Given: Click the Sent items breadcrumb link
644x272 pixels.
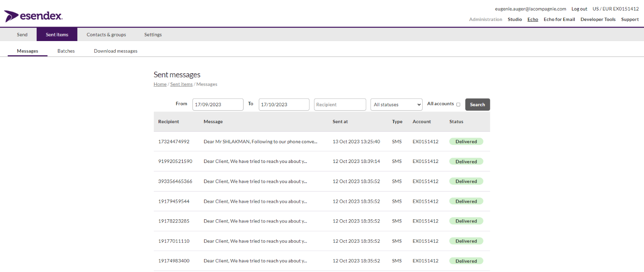Looking at the screenshot, I should coord(181,84).
